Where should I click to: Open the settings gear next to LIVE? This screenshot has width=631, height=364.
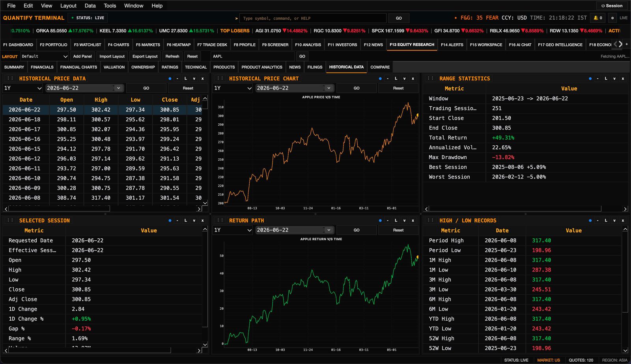[612, 18]
